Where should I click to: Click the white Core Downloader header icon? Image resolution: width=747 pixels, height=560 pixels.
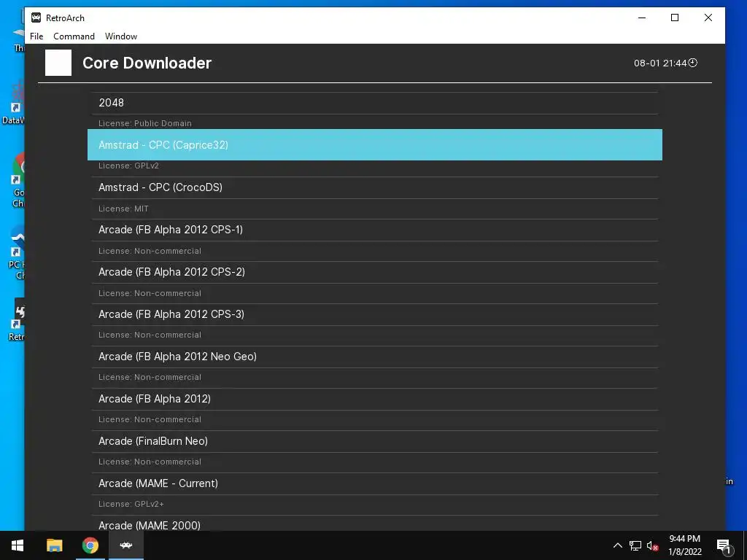(x=58, y=63)
